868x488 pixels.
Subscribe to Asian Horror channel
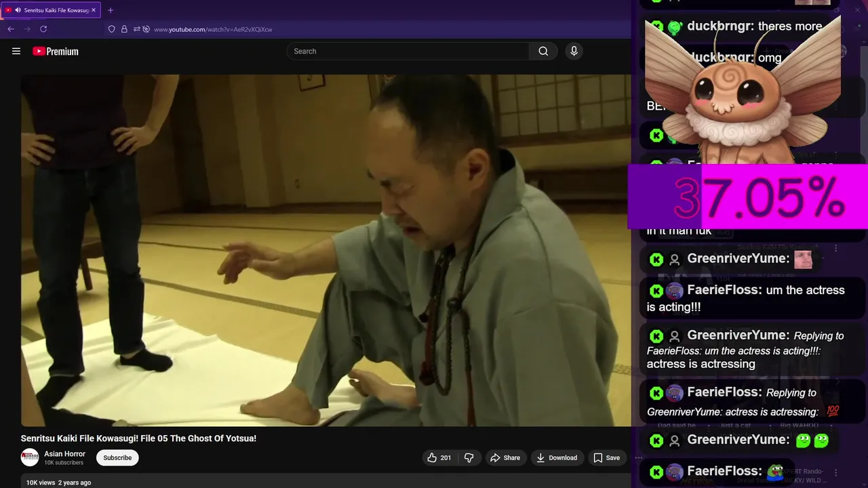(117, 457)
